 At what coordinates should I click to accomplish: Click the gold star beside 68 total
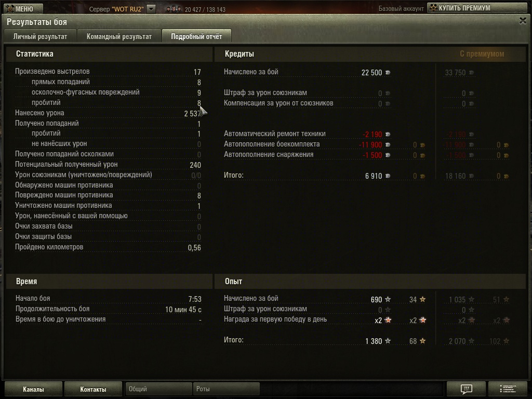(x=422, y=341)
